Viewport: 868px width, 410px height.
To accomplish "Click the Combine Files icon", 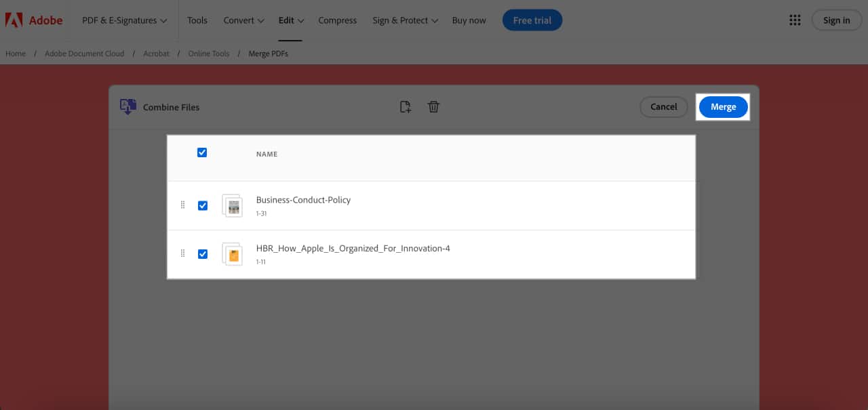I will (128, 106).
